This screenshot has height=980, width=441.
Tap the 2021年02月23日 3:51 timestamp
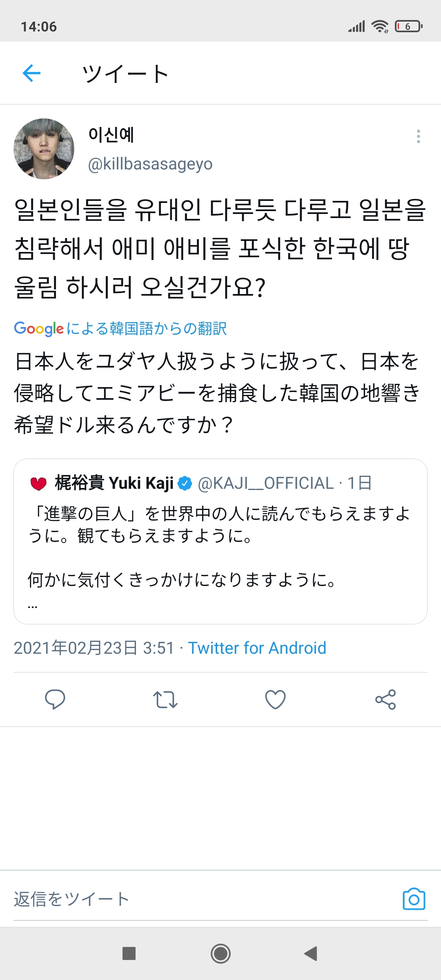pyautogui.click(x=94, y=648)
